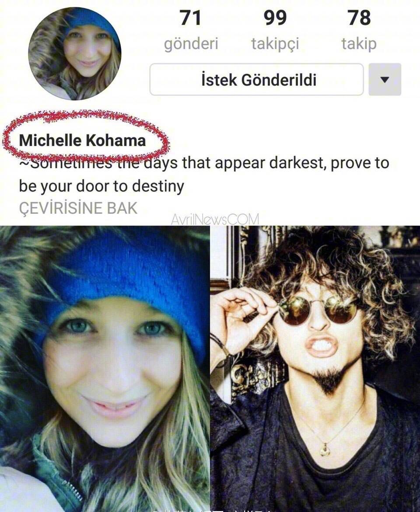This screenshot has height=512, width=420.
Task: Click the AvrilNewsCOM watermark text
Action: 215,219
